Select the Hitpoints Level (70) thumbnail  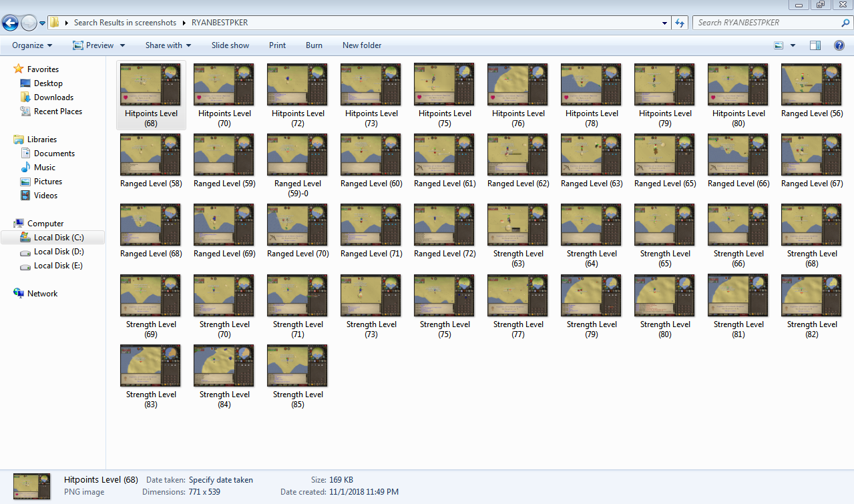[224, 85]
